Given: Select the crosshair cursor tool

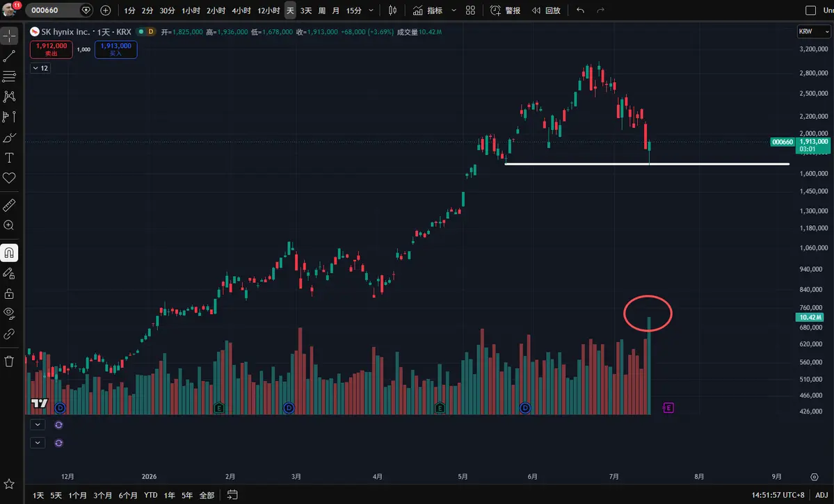Looking at the screenshot, I should (9, 35).
